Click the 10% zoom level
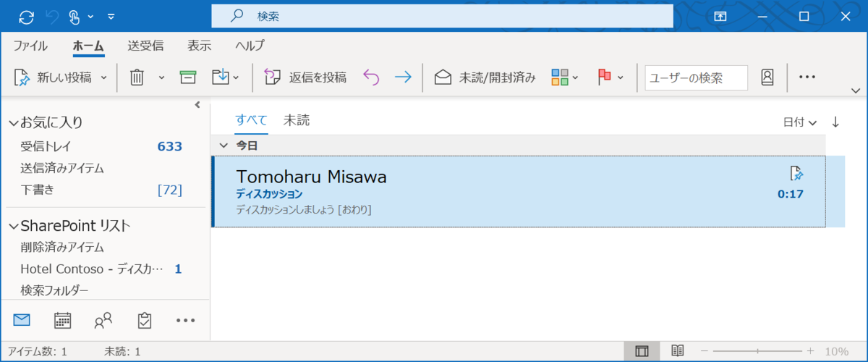Image resolution: width=868 pixels, height=362 pixels. click(836, 351)
